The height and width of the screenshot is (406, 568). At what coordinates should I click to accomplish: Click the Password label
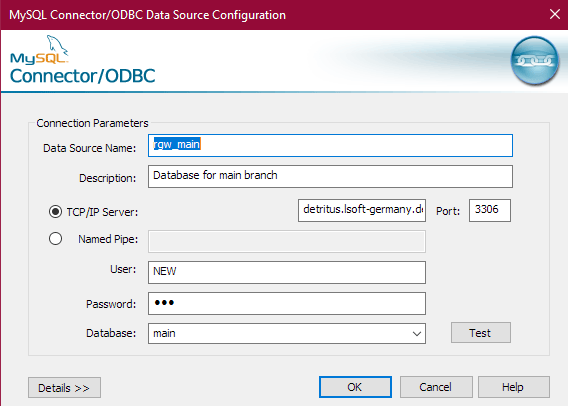click(x=111, y=304)
